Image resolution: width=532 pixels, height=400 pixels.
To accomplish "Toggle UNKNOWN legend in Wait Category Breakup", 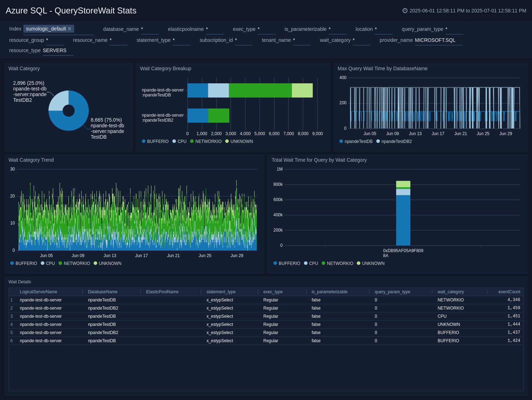I will pos(239,141).
